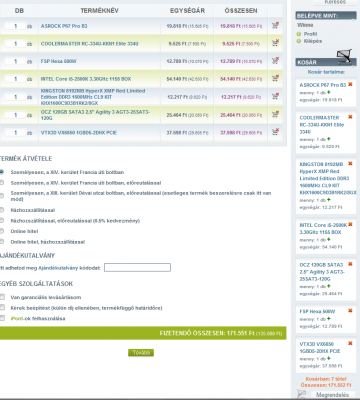
Task: Increase FSP Hexa quantity green plus in sidebar
Action: coord(329,319)
